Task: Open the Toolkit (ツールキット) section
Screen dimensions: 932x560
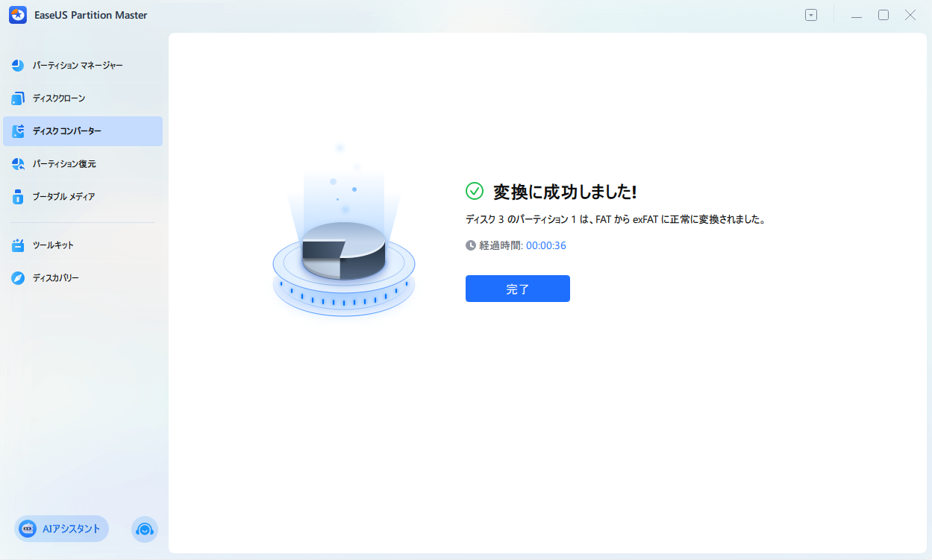Action: (54, 244)
